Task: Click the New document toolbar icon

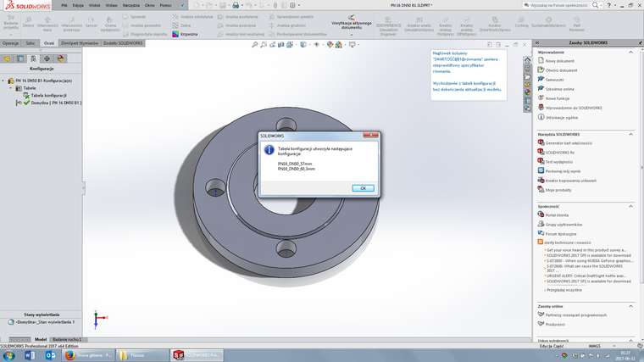Action: (x=197, y=5)
